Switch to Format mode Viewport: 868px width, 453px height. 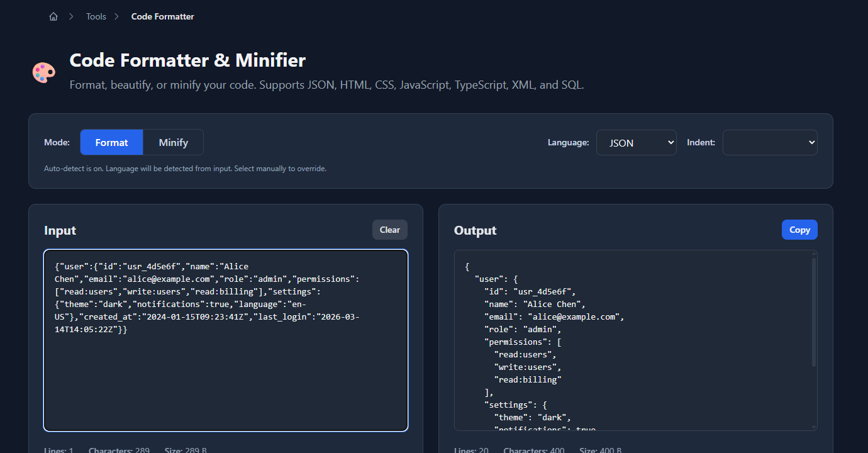112,142
